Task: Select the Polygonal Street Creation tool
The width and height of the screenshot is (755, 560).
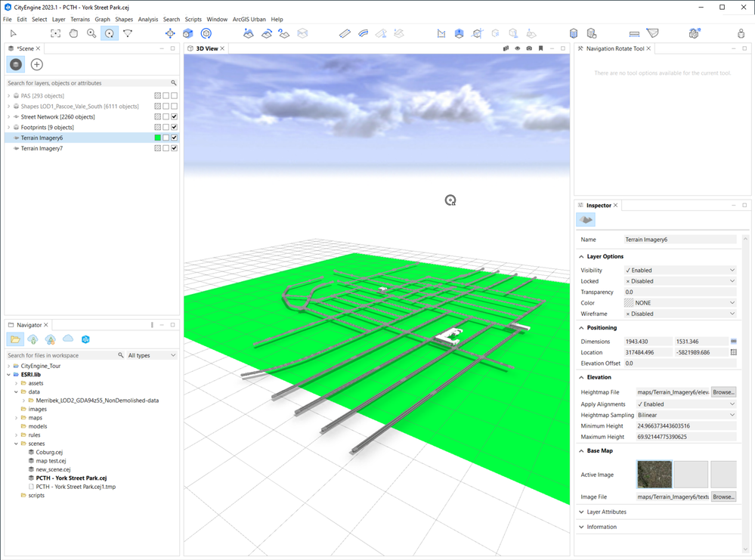Action: [345, 33]
